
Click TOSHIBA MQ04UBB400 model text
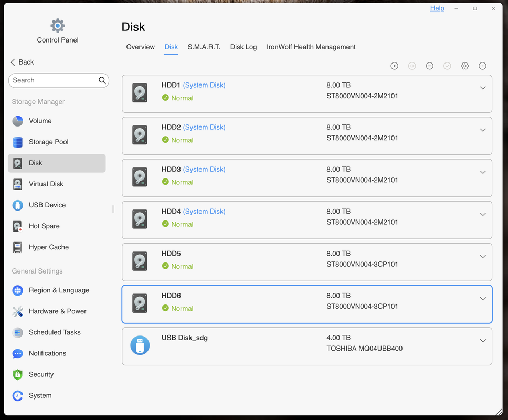tap(365, 349)
